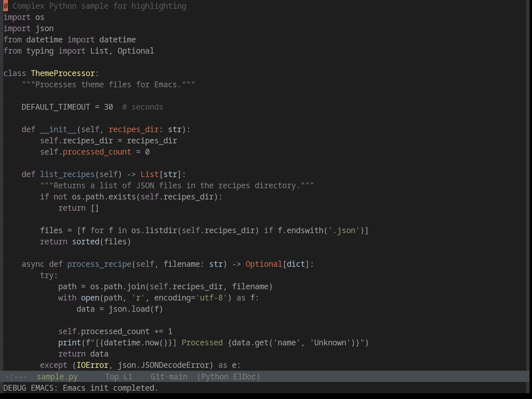532x399 pixels.
Task: Click the ElDoc minor mode indicator
Action: click(x=244, y=377)
